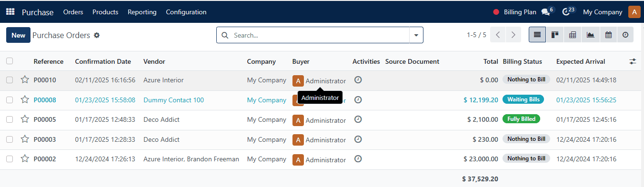Check the box for order P00010
644x187 pixels.
point(10,80)
